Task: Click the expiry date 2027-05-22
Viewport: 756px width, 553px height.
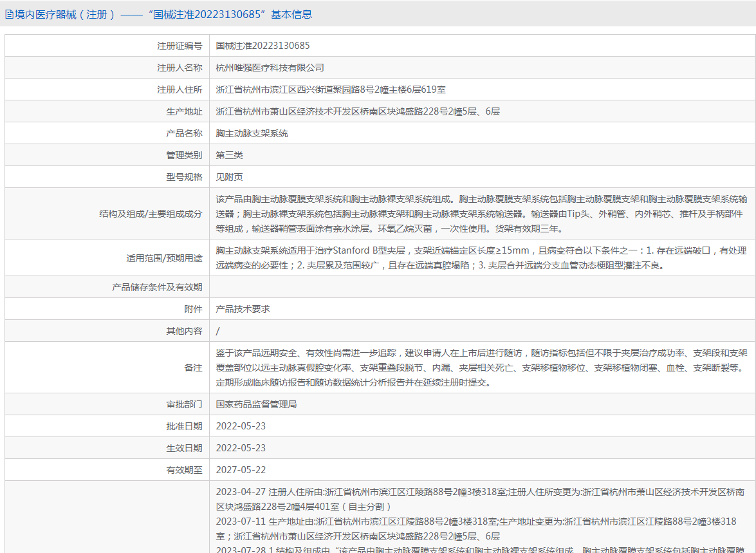Action: point(241,470)
